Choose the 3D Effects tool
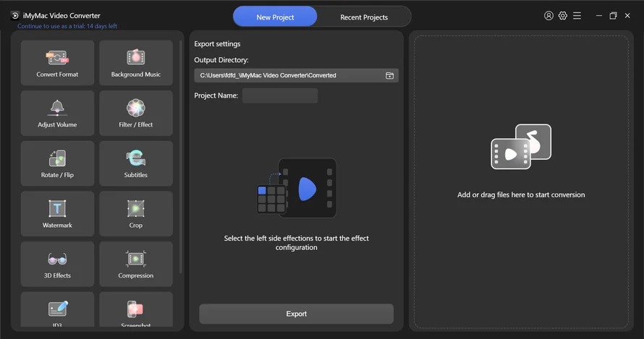This screenshot has width=644, height=339. point(57,264)
